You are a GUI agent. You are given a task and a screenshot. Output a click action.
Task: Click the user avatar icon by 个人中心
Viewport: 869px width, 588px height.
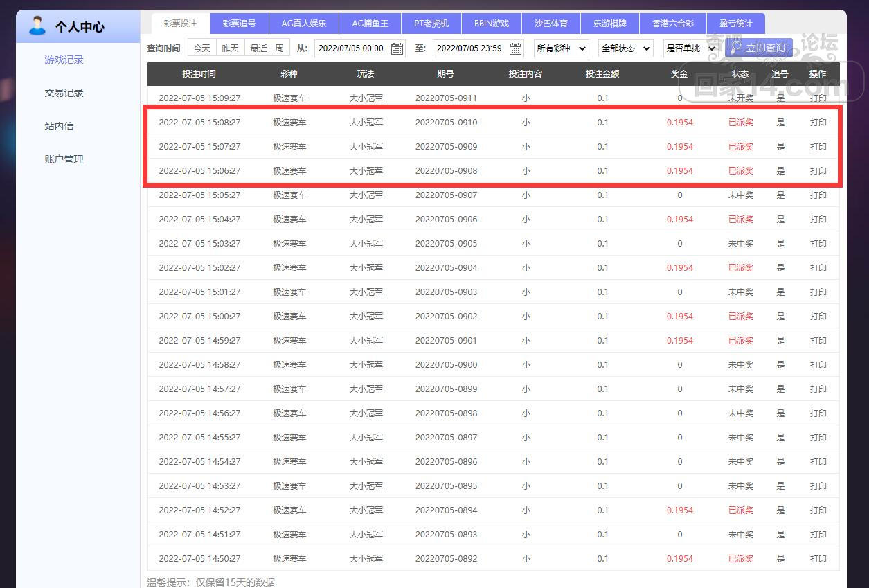click(x=37, y=26)
